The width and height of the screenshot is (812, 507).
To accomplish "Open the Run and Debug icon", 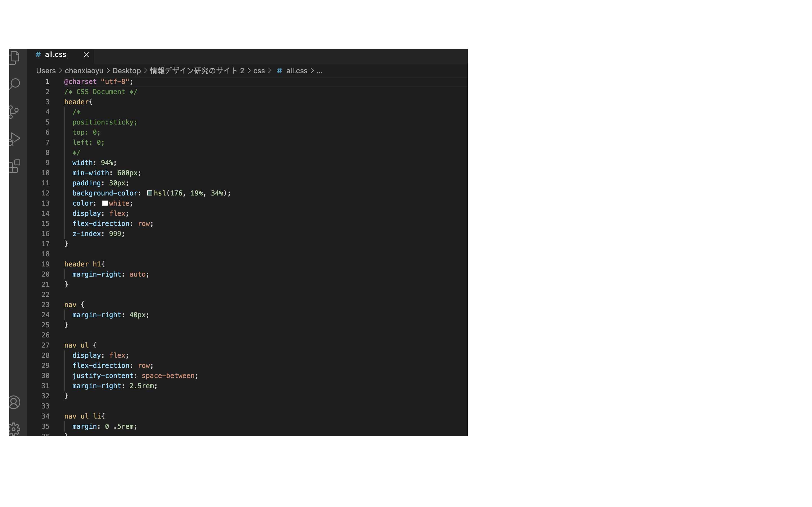I will pyautogui.click(x=15, y=139).
